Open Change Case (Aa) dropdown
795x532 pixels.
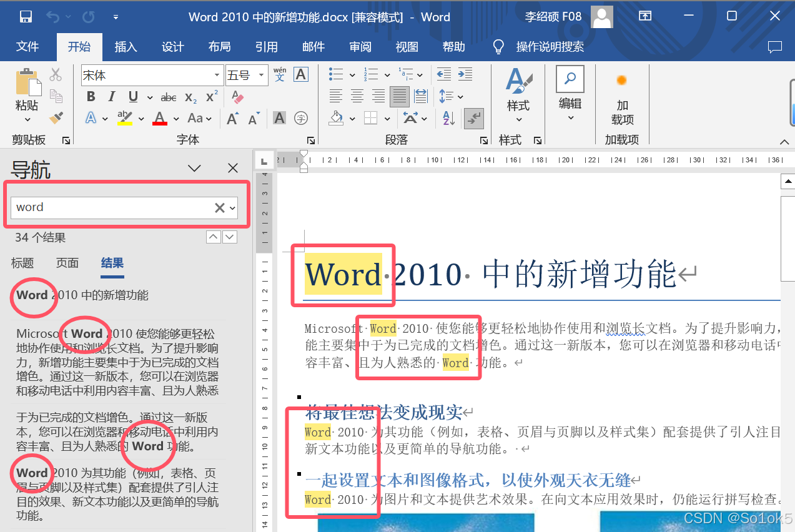pyautogui.click(x=200, y=118)
